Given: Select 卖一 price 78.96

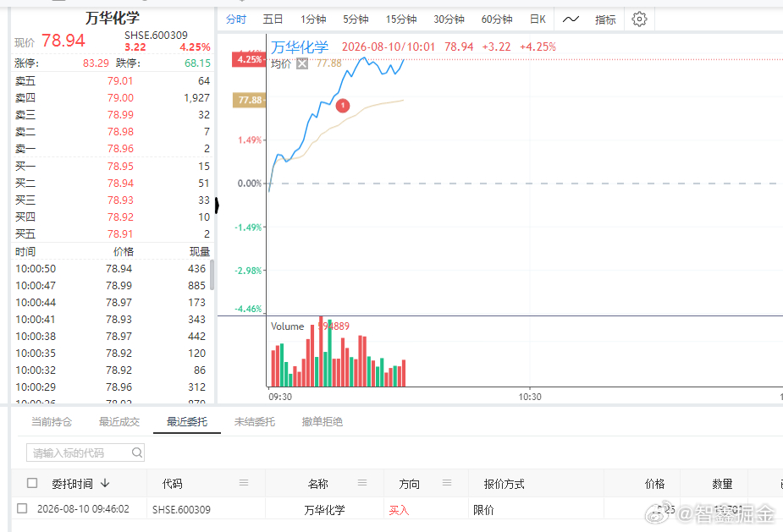Looking at the screenshot, I should (x=120, y=149).
